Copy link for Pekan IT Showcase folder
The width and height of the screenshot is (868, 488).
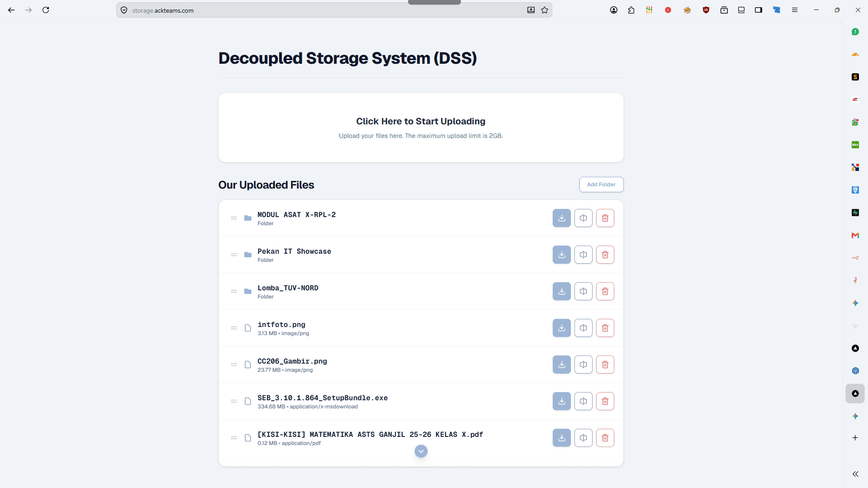point(583,255)
